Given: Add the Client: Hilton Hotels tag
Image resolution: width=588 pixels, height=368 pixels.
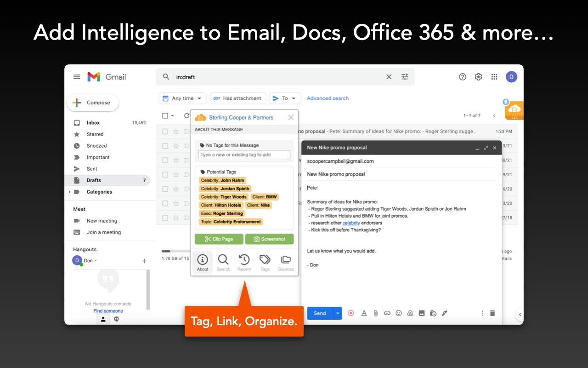Looking at the screenshot, I should click(221, 205).
